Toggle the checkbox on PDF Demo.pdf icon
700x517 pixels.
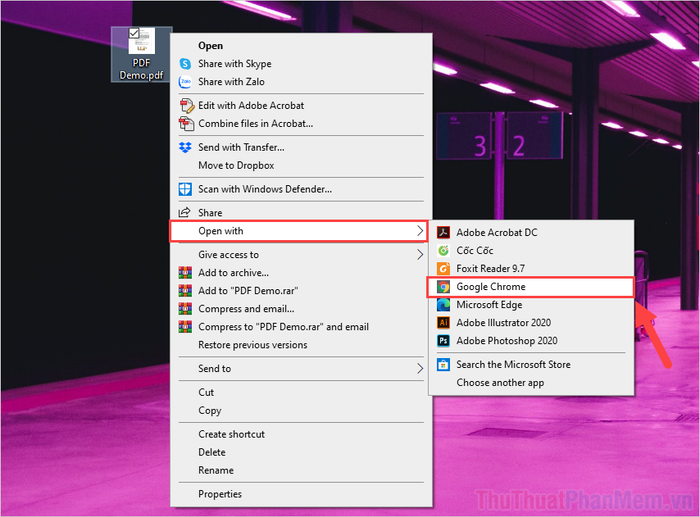pyautogui.click(x=133, y=33)
